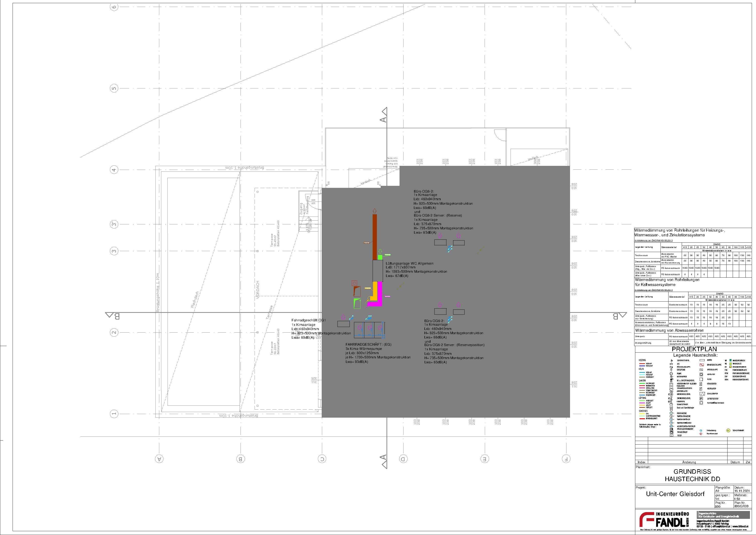Click the yellow Schachtnummer circle in legend

(728, 431)
